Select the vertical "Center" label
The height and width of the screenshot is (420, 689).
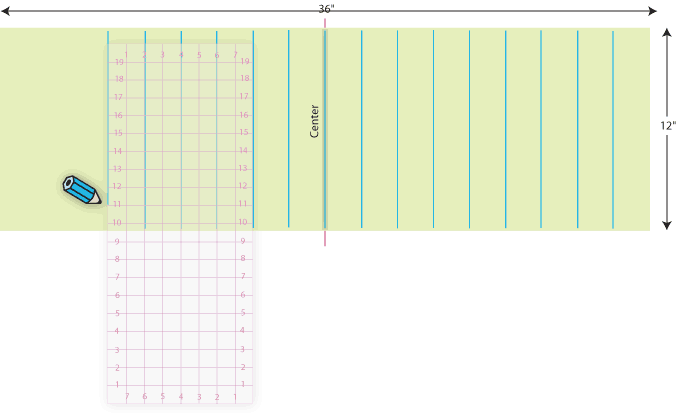tap(314, 121)
